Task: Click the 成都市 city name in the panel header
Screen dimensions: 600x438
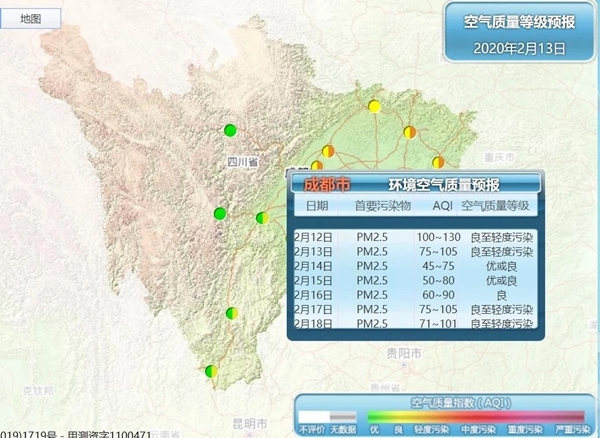Action: (x=327, y=184)
